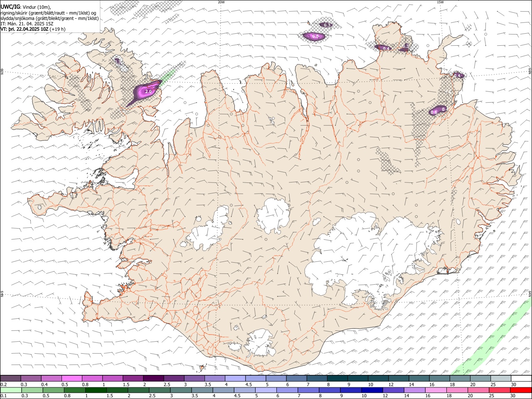
Task: Select snow legend swatch between 0.4 and 0.5
Action: [x=51, y=378]
